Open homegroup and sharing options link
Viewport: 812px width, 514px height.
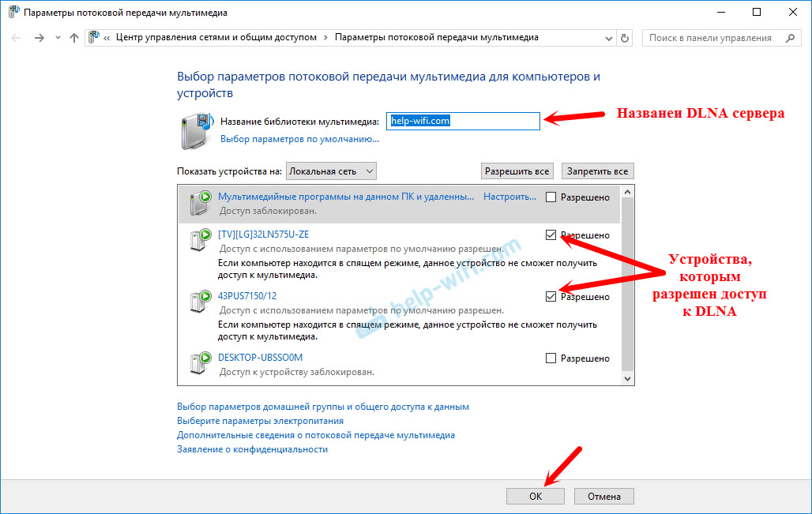[x=322, y=407]
